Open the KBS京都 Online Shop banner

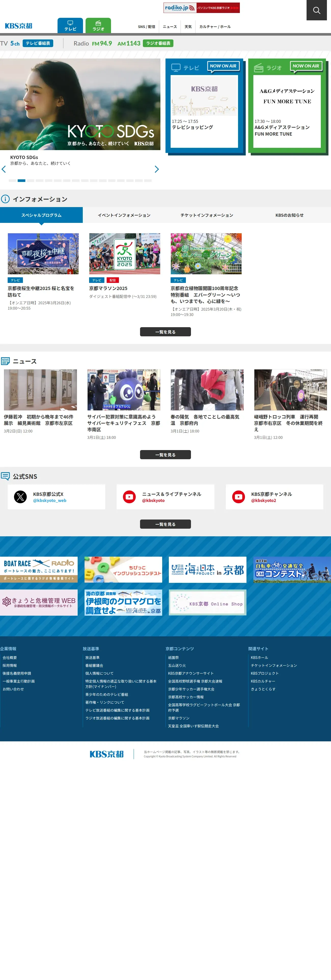click(208, 603)
